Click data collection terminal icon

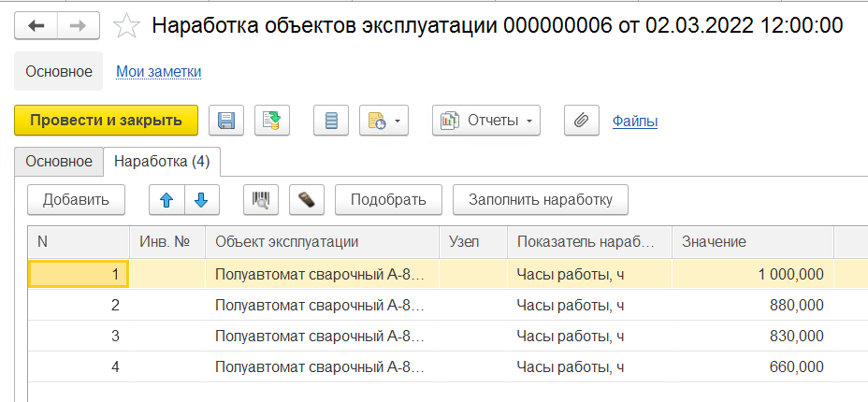pyautogui.click(x=306, y=199)
